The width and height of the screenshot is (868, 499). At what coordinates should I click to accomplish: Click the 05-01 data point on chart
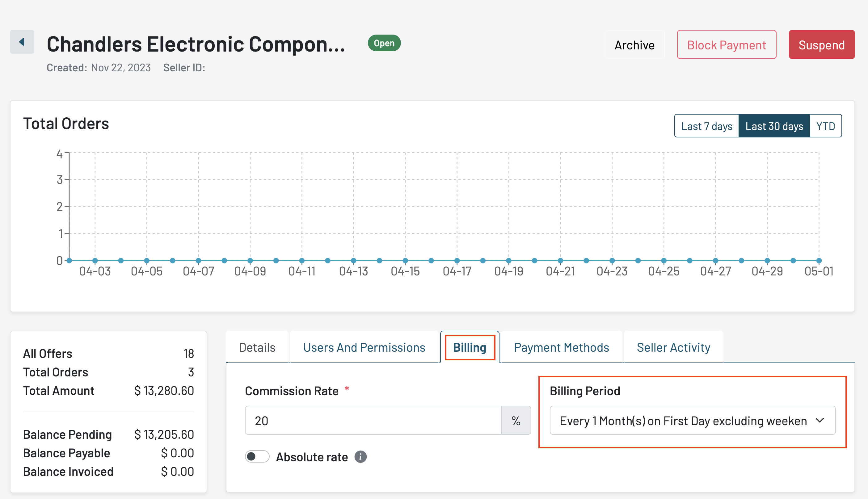[x=819, y=261]
